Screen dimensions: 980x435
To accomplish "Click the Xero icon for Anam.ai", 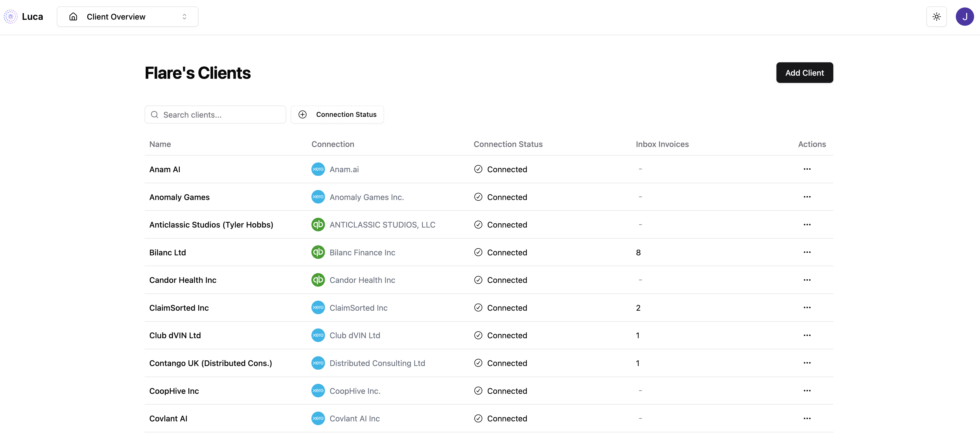I will (318, 169).
